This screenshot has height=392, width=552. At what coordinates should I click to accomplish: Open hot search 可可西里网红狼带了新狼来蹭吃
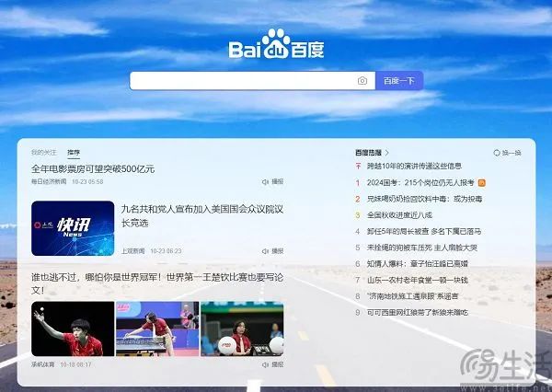(418, 312)
